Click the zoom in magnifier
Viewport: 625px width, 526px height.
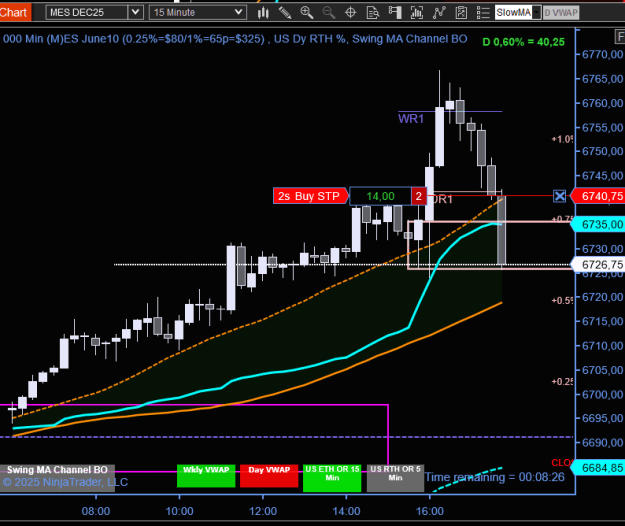(307, 13)
